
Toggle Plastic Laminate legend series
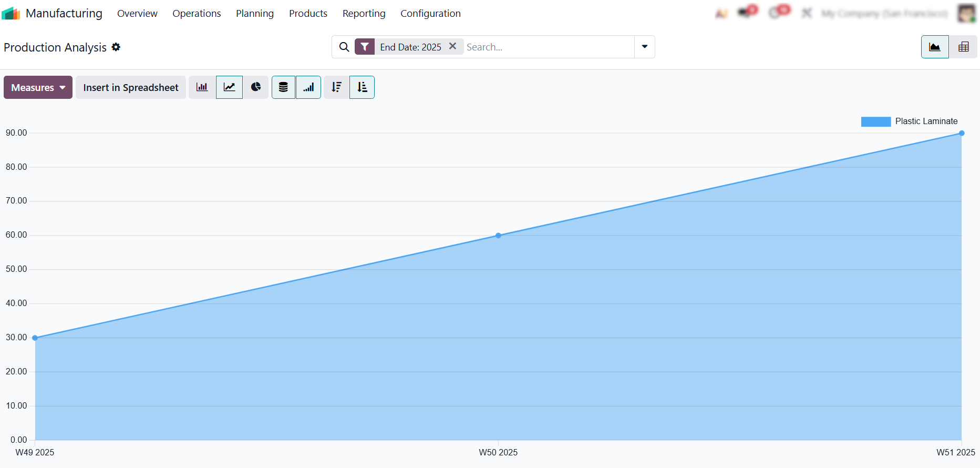pyautogui.click(x=909, y=121)
